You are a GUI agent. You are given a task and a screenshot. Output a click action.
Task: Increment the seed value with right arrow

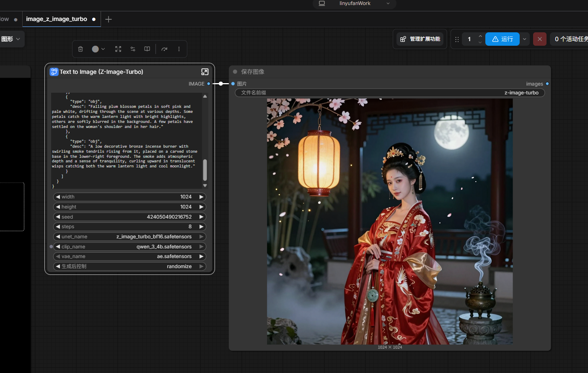pyautogui.click(x=202, y=217)
